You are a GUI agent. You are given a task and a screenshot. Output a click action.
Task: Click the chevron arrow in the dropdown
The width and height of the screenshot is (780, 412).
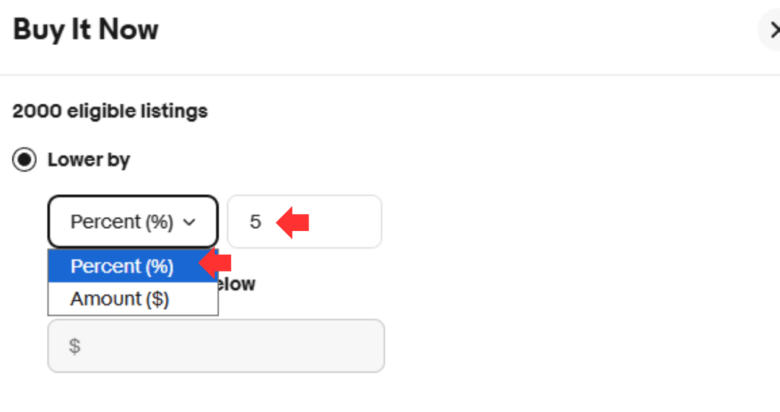tap(190, 222)
